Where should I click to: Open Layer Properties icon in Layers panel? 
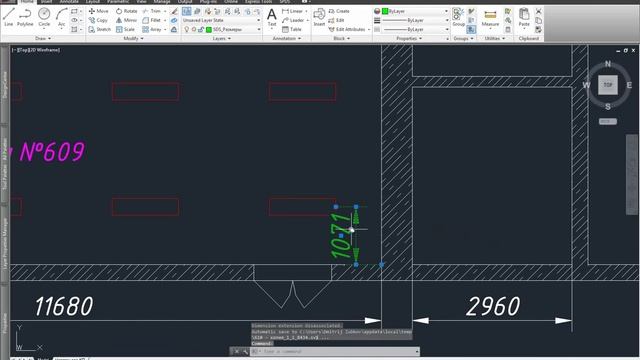[x=187, y=11]
